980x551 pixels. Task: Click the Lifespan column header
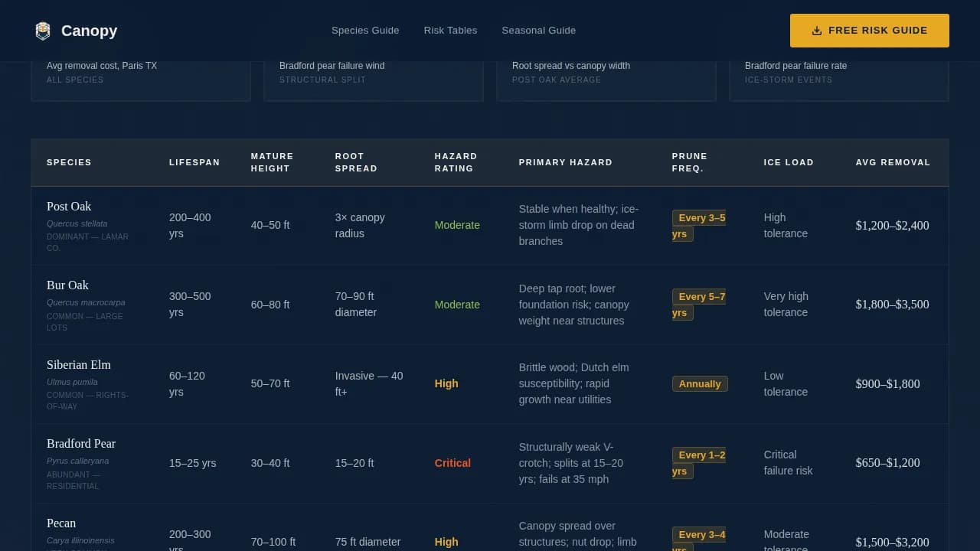tap(194, 162)
